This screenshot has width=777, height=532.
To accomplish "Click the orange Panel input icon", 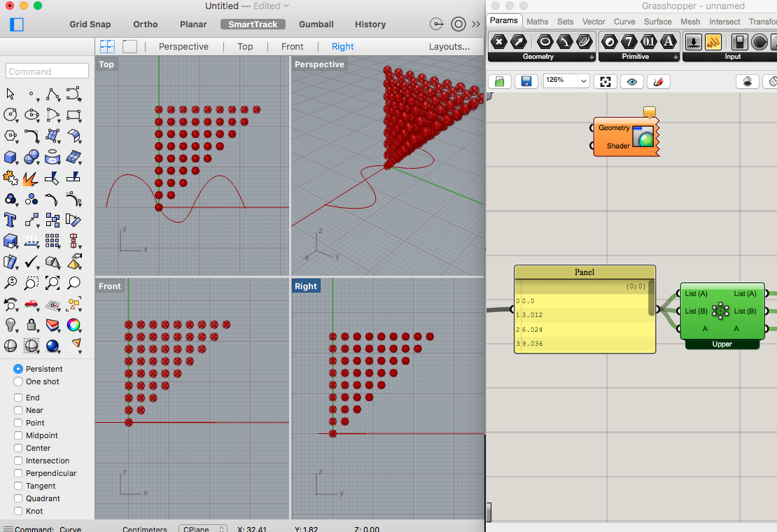I will [713, 42].
